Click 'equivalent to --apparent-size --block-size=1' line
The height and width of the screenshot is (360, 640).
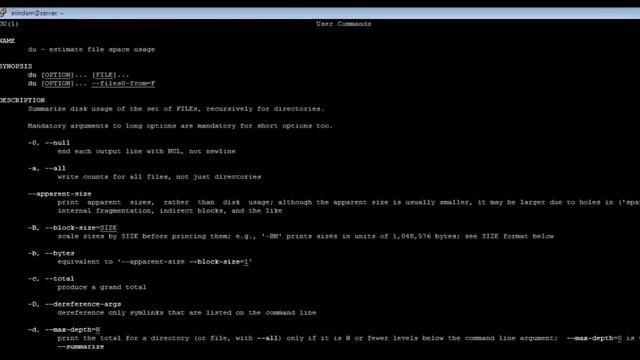155,262
